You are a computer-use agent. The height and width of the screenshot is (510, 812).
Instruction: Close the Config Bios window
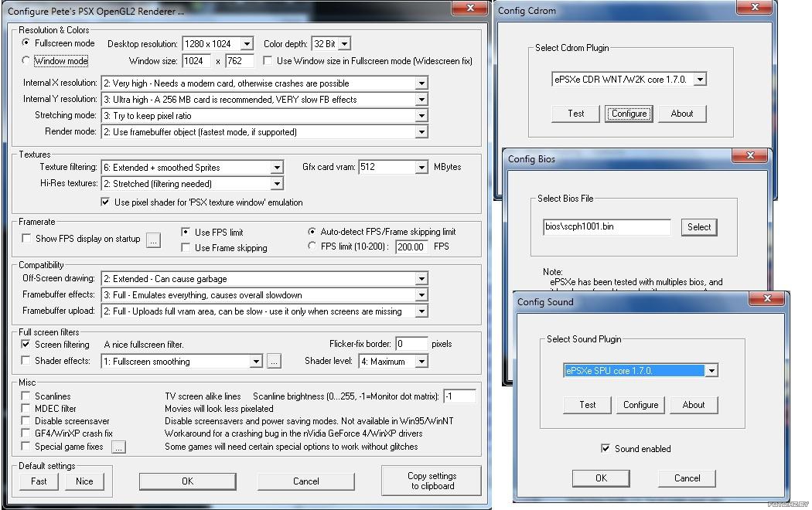750,155
